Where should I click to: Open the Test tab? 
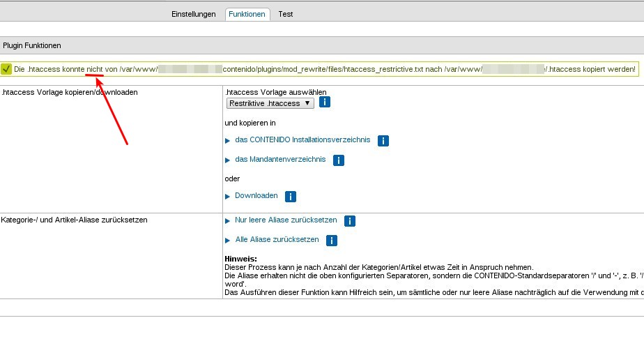(285, 14)
